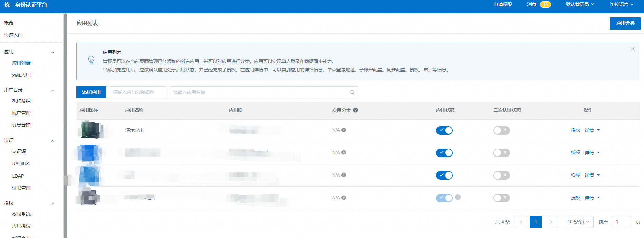
Task: Open 添加应用 in the sidebar menu
Action: 21,75
